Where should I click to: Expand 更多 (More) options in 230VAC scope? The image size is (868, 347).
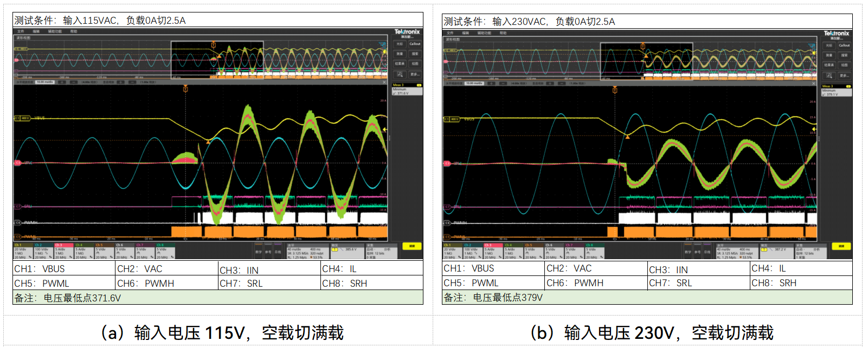click(x=844, y=75)
